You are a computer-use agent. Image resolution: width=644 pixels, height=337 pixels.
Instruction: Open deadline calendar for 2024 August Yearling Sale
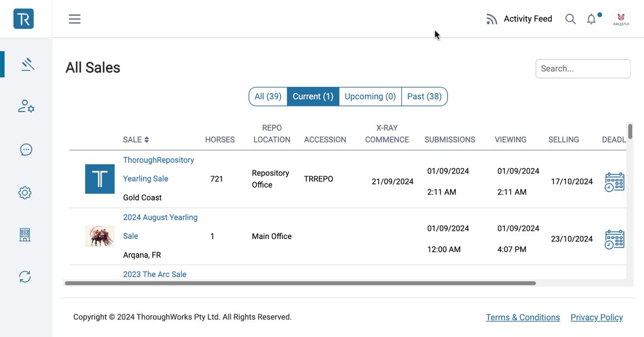tap(614, 239)
